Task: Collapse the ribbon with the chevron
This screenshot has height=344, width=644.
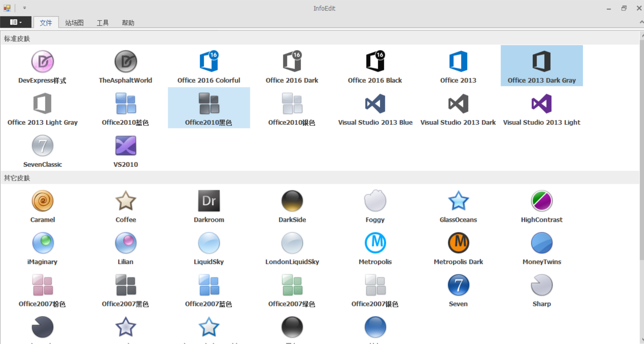Action: tap(641, 22)
